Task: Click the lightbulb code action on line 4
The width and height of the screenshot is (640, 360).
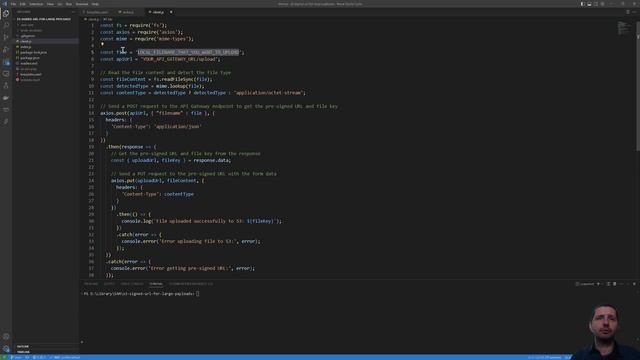Action: point(102,44)
